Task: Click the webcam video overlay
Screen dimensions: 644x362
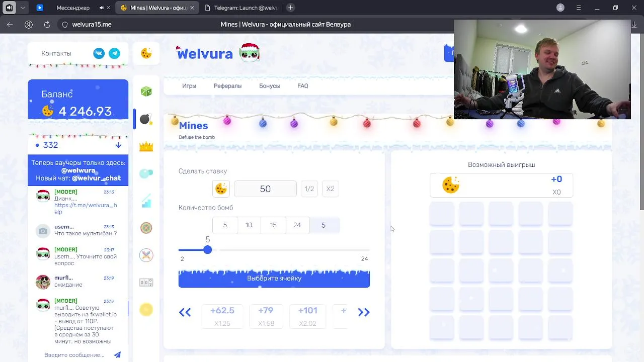Action: (x=542, y=69)
